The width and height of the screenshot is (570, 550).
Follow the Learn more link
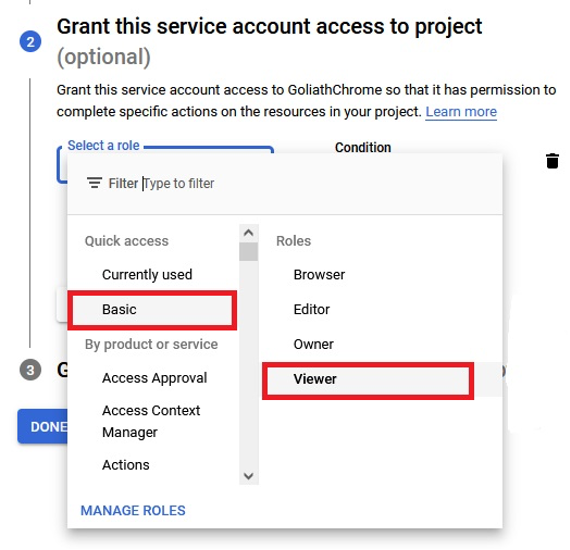[x=461, y=112]
